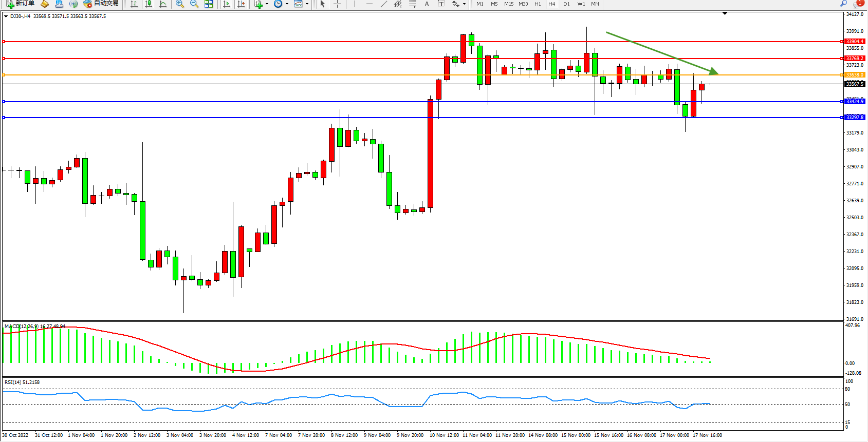Click the New Order (新订单) button
868x442 pixels.
point(21,4)
